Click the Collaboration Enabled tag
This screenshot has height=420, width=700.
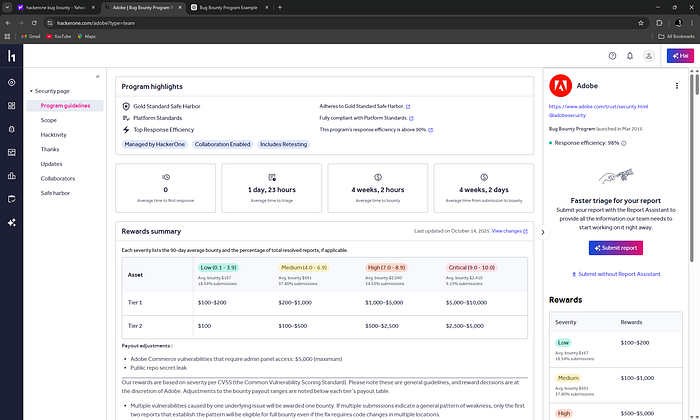pos(222,144)
